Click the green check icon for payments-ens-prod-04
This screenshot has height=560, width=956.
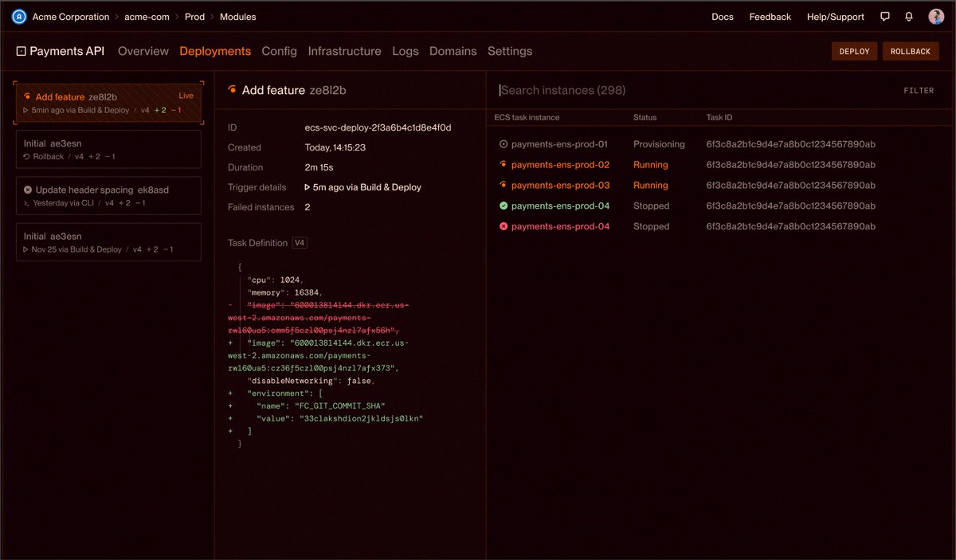pos(503,206)
